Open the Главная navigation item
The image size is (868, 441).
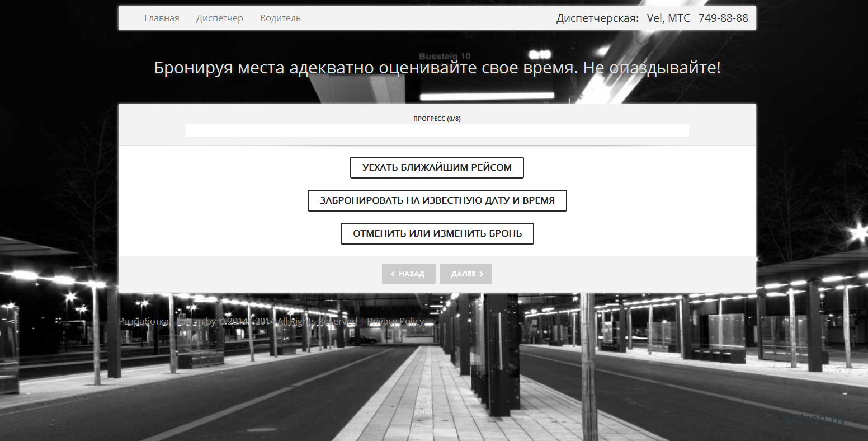pos(162,18)
